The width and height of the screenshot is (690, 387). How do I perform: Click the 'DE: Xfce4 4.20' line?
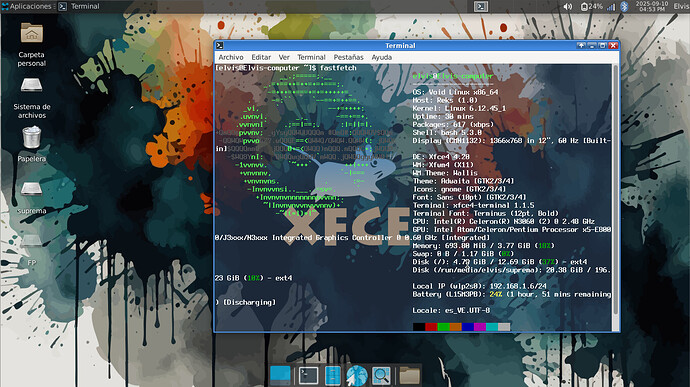click(441, 157)
